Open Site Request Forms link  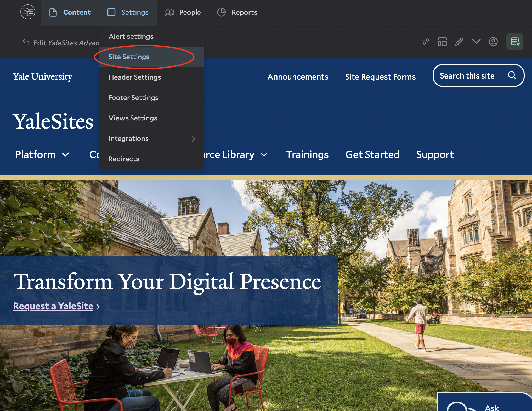pyautogui.click(x=380, y=77)
